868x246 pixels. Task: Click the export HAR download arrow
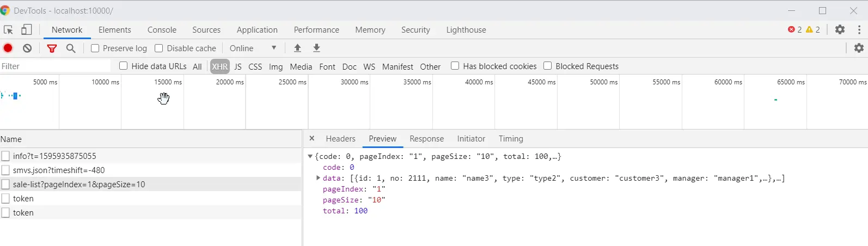click(x=316, y=48)
